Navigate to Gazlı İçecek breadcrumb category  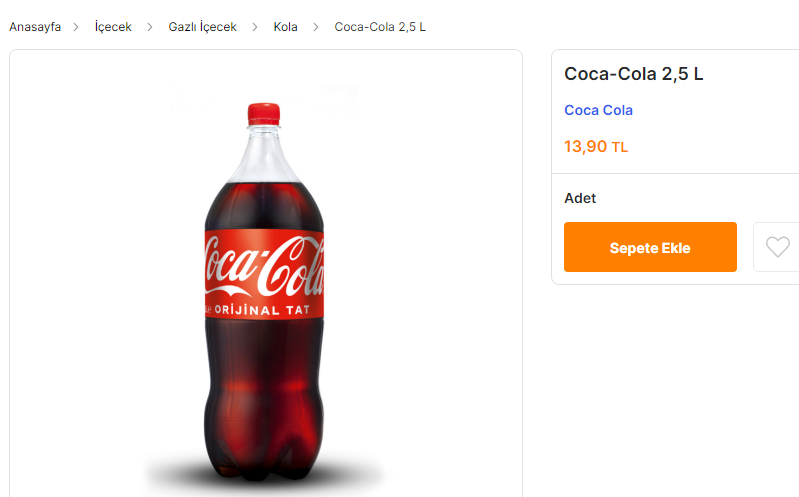tap(202, 27)
